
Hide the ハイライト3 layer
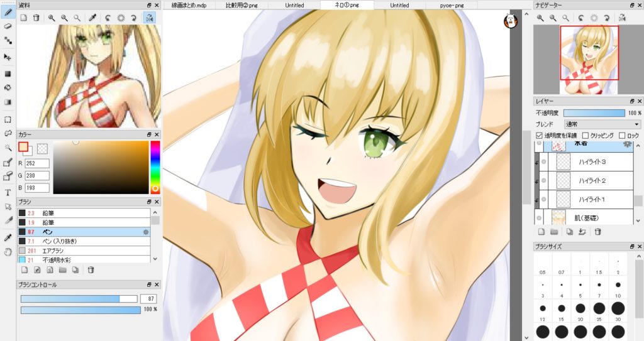click(x=543, y=163)
